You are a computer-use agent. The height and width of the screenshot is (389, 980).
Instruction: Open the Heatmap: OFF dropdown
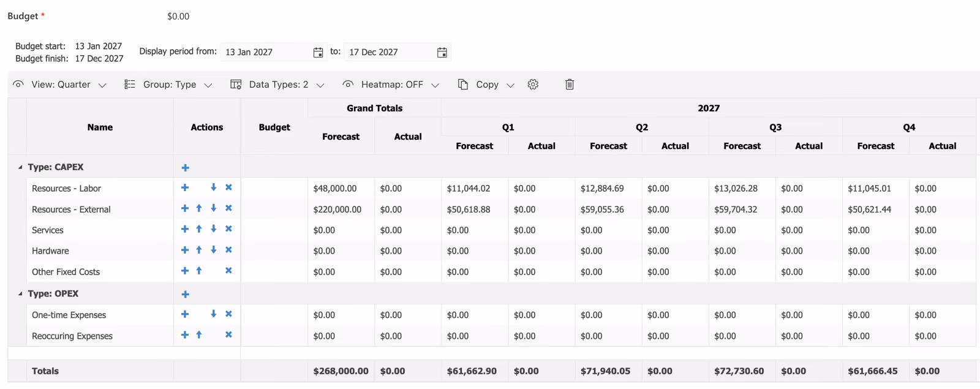point(391,85)
